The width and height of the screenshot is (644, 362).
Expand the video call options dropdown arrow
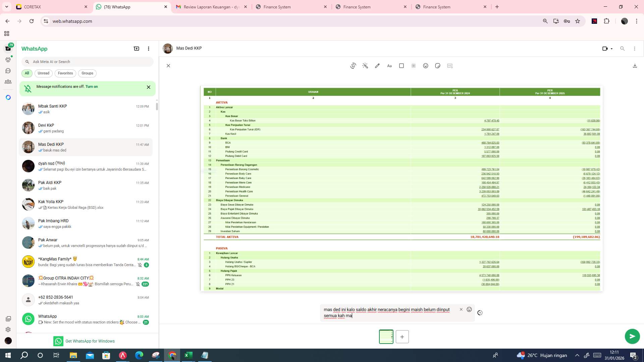coord(611,48)
